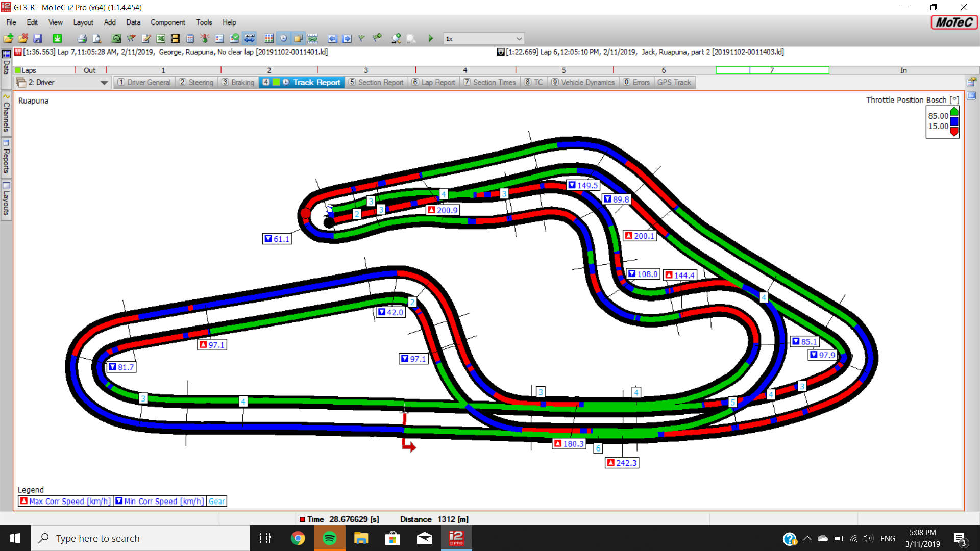This screenshot has height=551, width=980.
Task: Click the Gear legend label
Action: click(217, 501)
